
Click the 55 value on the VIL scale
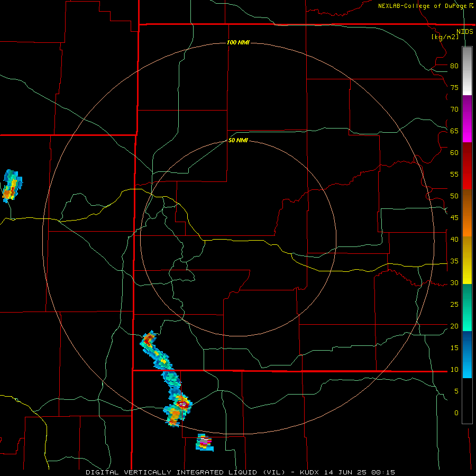[454, 175]
